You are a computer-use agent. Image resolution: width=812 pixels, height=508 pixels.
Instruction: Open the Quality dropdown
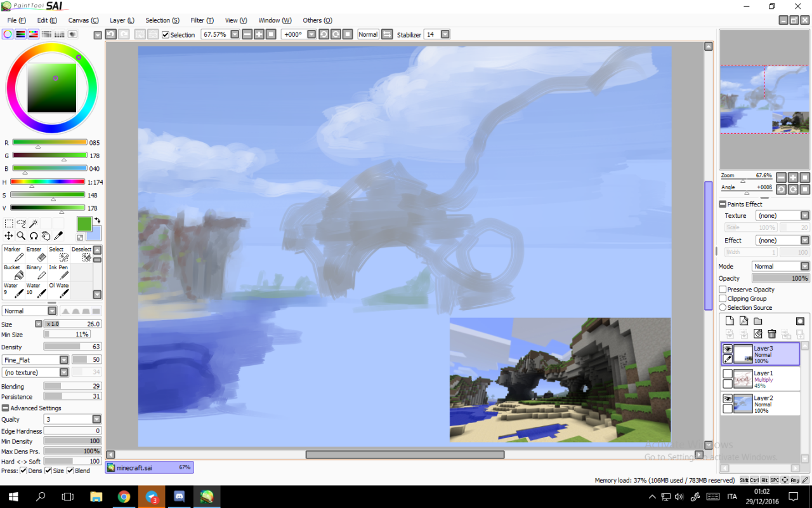[x=96, y=419]
